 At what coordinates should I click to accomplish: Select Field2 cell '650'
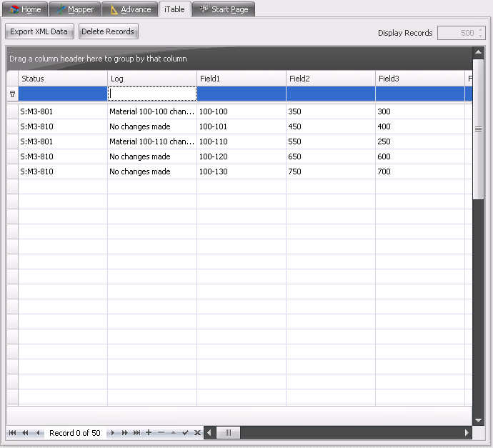pyautogui.click(x=331, y=156)
